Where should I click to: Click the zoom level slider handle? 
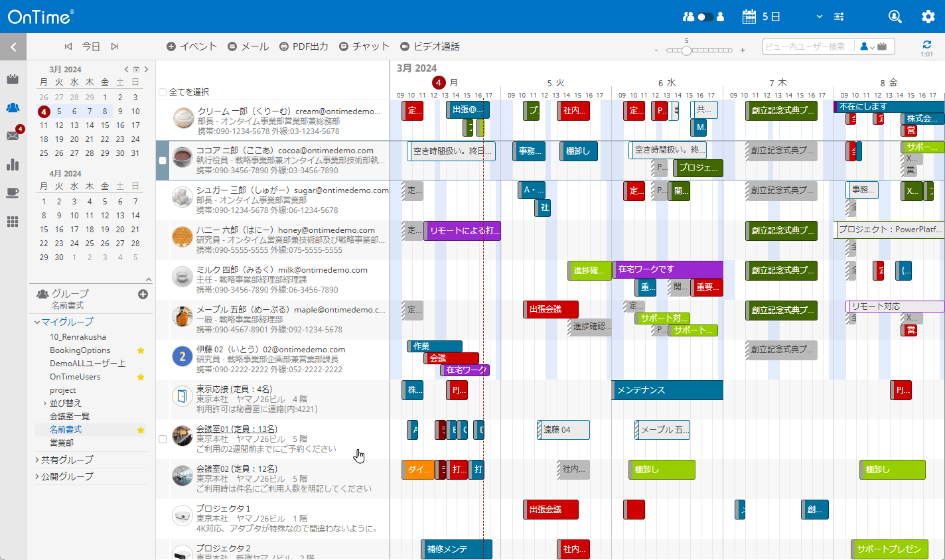687,50
